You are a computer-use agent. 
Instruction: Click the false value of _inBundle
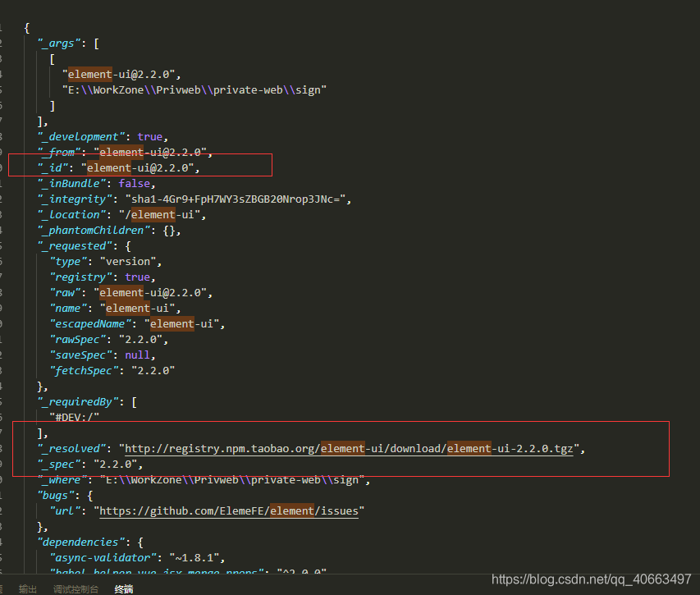[x=135, y=184]
